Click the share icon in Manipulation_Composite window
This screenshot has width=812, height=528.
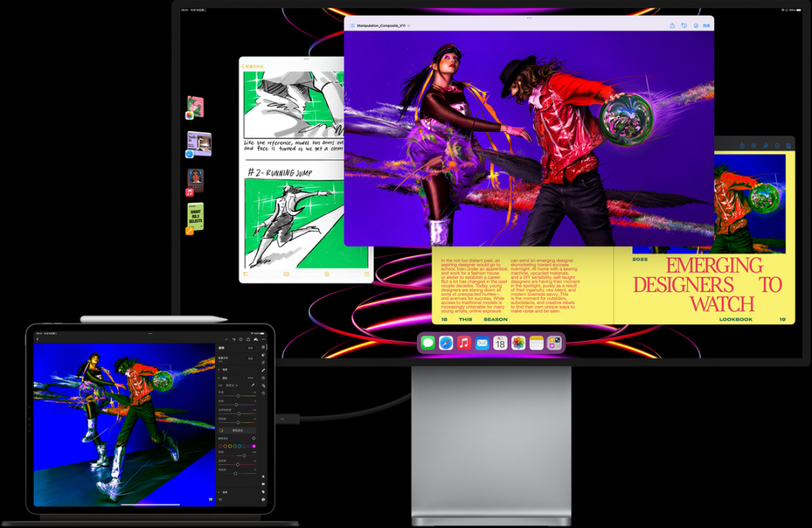671,26
